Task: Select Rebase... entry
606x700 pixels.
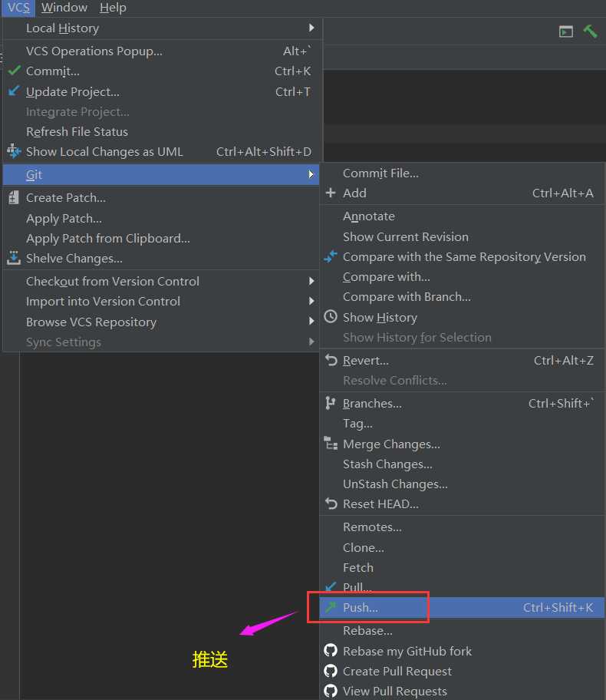Action: click(x=463, y=631)
